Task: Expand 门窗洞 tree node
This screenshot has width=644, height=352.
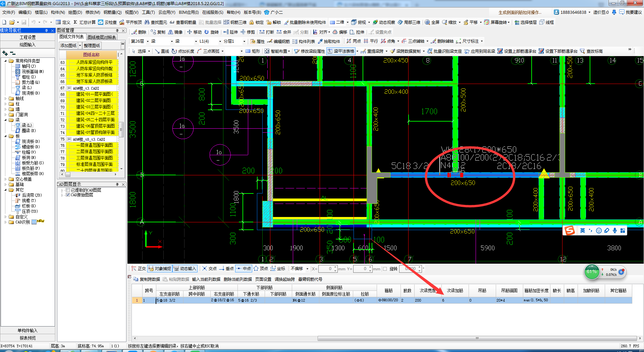Action: click(6, 115)
